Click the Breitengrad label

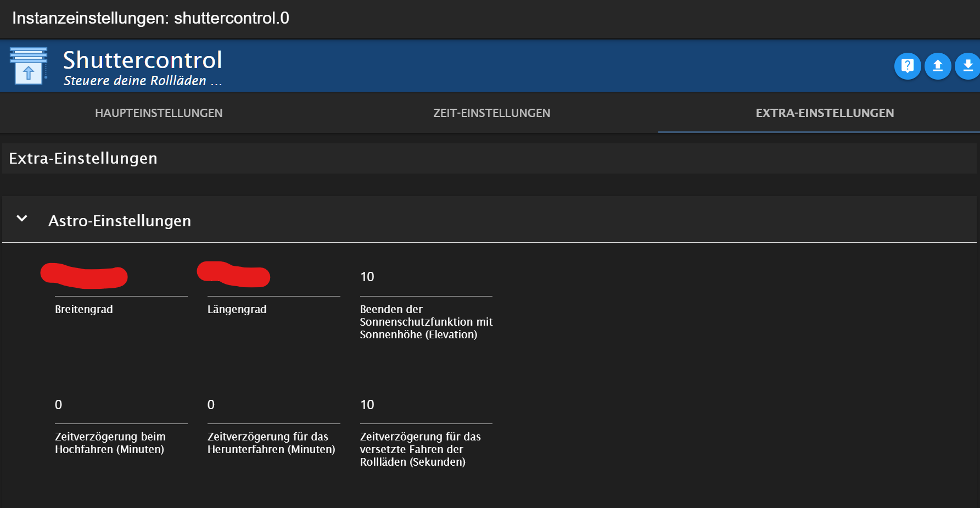(84, 309)
